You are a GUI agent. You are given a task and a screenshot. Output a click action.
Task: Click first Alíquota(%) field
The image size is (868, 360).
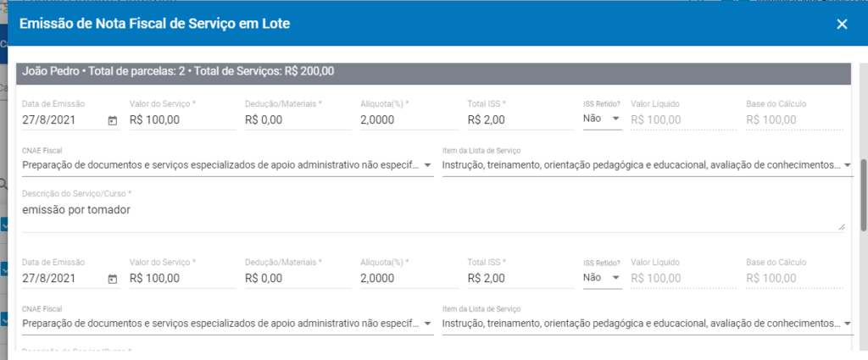pyautogui.click(x=409, y=119)
